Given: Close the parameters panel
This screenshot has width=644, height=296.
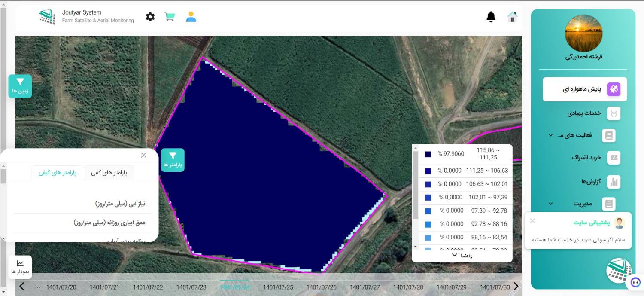Looking at the screenshot, I should [143, 155].
